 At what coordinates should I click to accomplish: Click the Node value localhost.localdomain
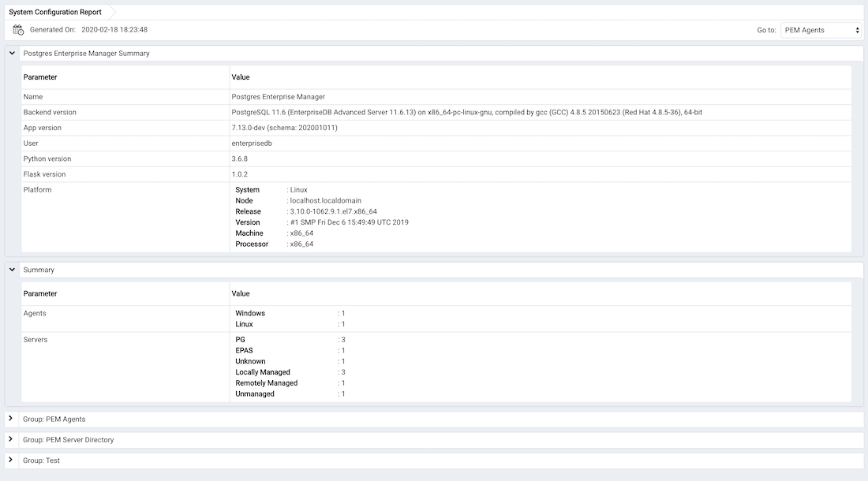[325, 201]
